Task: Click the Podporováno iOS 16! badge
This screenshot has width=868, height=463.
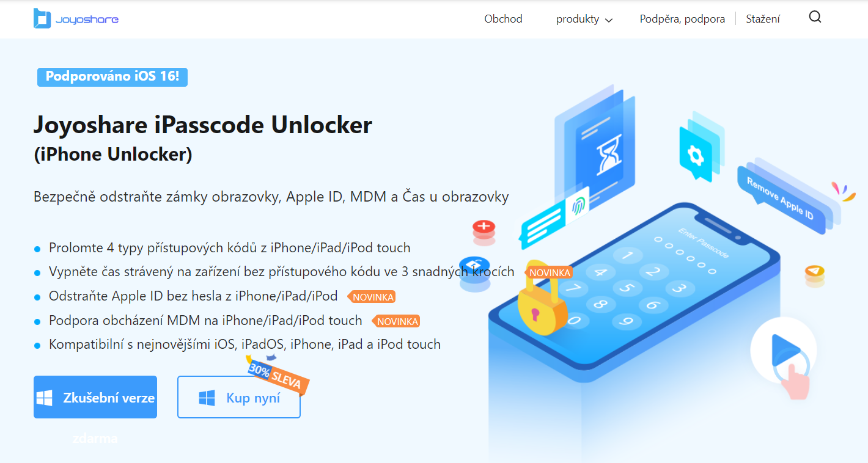Action: click(112, 77)
